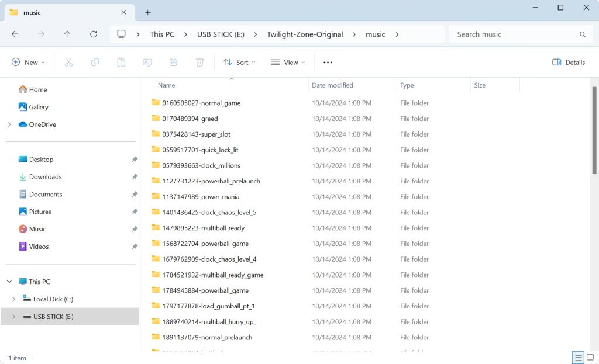
Task: Select folder 1401436425-clock_chaos_level_5
Action: tap(209, 213)
